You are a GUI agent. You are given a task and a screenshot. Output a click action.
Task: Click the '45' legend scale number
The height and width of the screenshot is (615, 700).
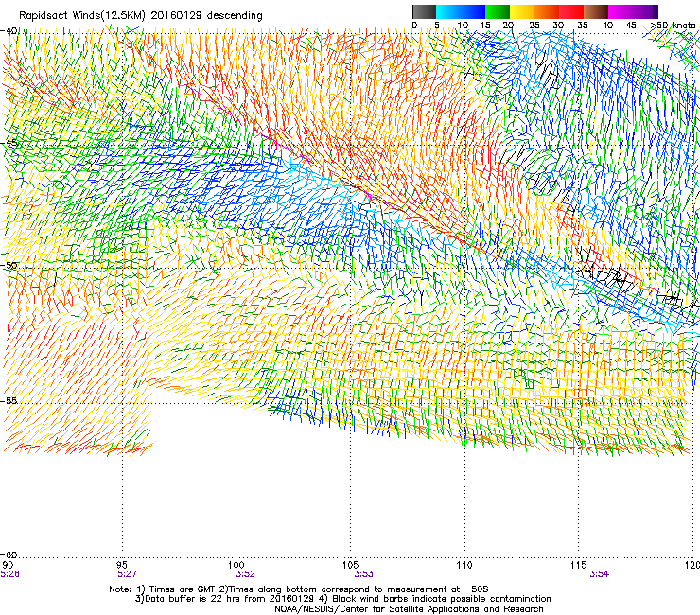(x=631, y=26)
